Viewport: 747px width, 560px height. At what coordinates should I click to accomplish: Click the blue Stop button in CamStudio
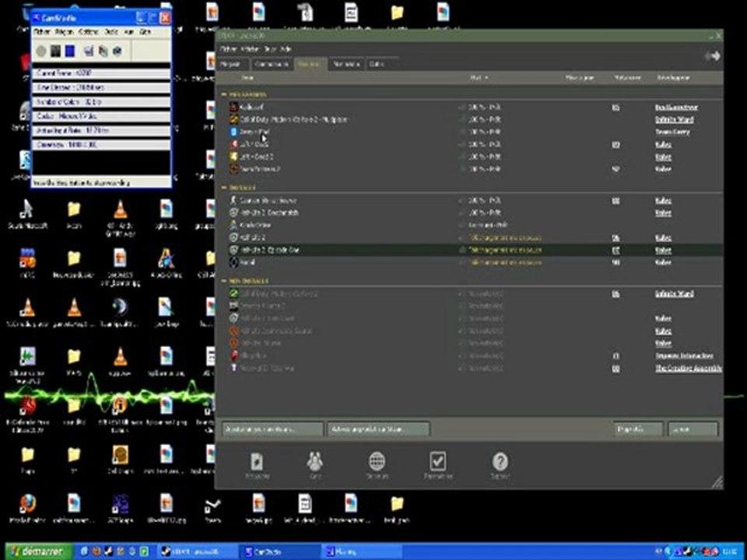click(x=70, y=51)
